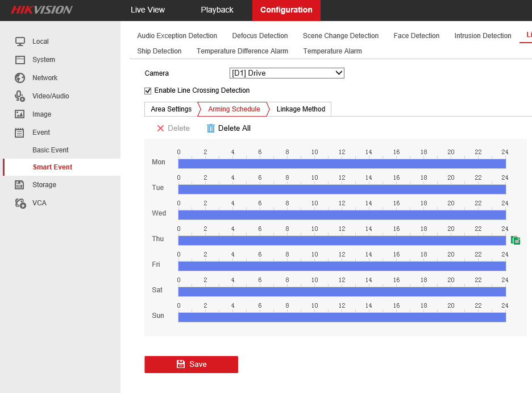The width and height of the screenshot is (532, 393).
Task: Open the Camera dropdown showing [D1] Drive
Action: pyautogui.click(x=286, y=73)
